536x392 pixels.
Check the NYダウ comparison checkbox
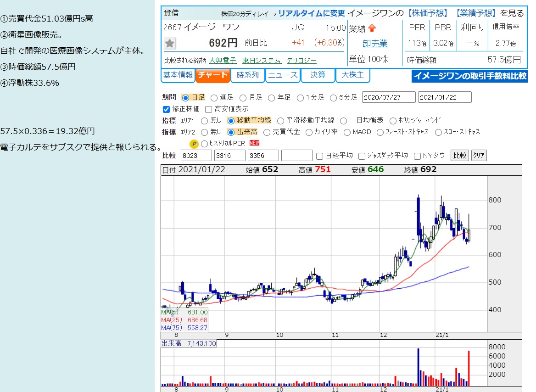point(417,157)
